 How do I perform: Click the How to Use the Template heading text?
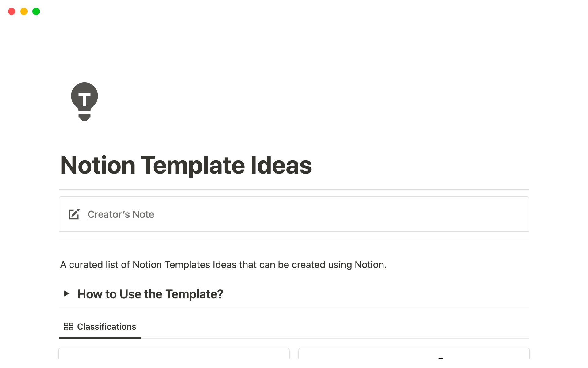(x=150, y=294)
